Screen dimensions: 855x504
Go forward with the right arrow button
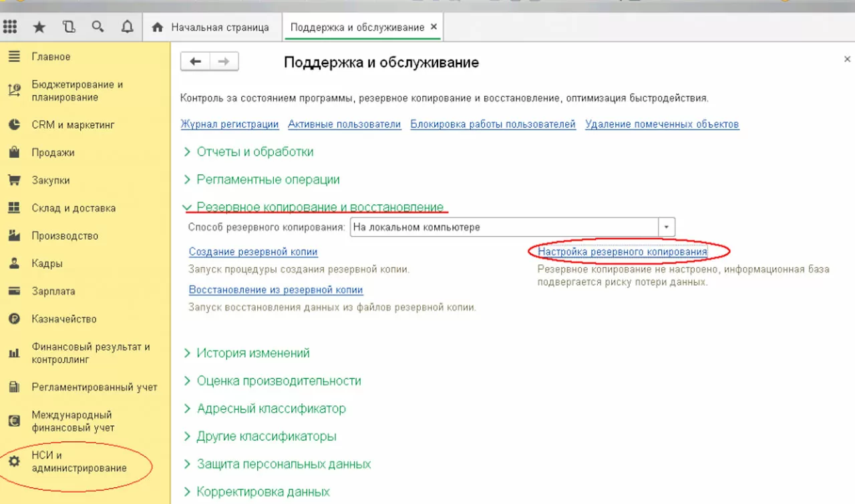click(x=224, y=61)
